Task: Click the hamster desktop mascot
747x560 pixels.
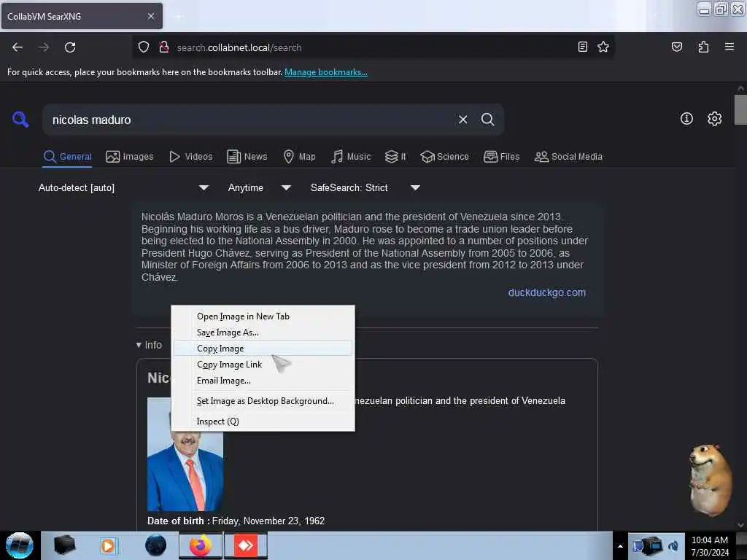Action: 710,480
